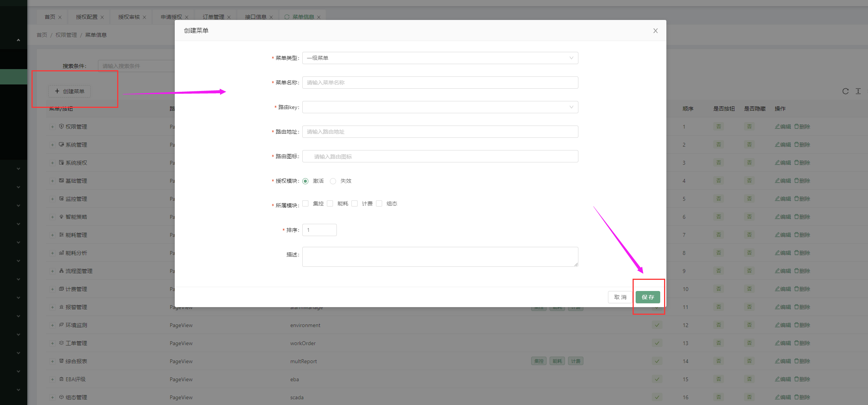
Task: Close the 菜单信息 tab with its X
Action: tap(319, 17)
